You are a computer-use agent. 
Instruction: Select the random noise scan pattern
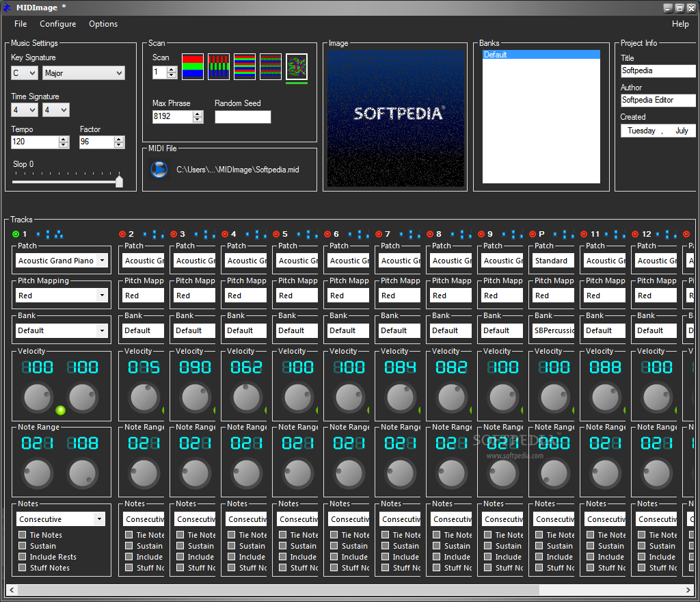(297, 66)
